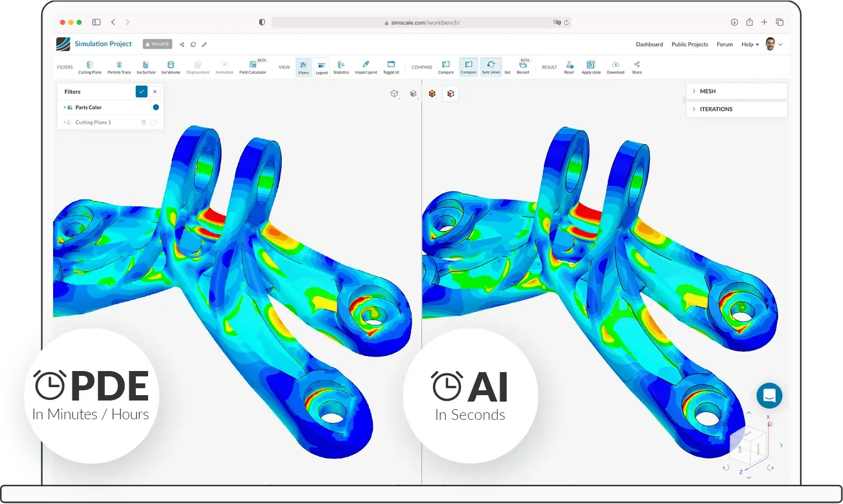Open the user avatar account menu
The width and height of the screenshot is (843, 504).
coord(774,44)
